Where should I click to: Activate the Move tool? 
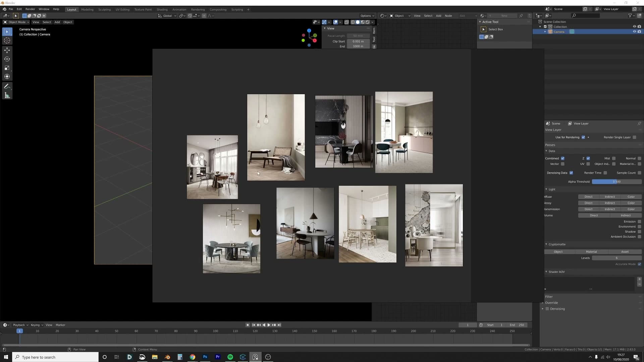(x=7, y=50)
